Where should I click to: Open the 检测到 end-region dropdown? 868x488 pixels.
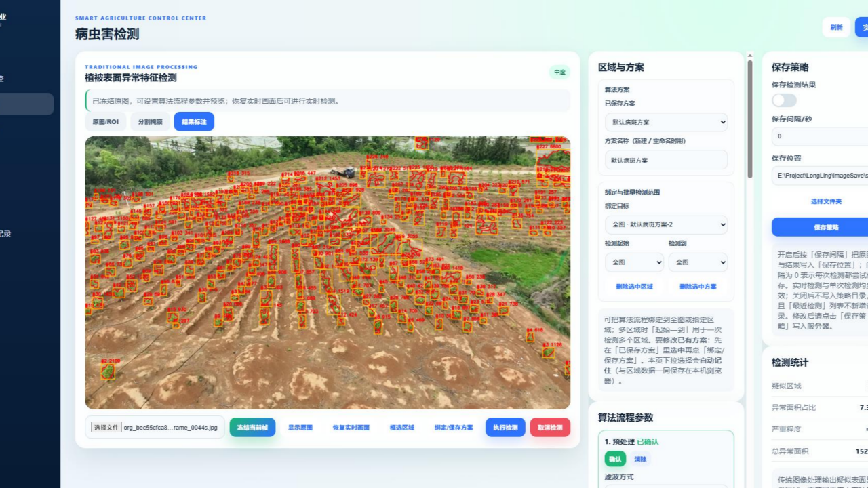(698, 262)
